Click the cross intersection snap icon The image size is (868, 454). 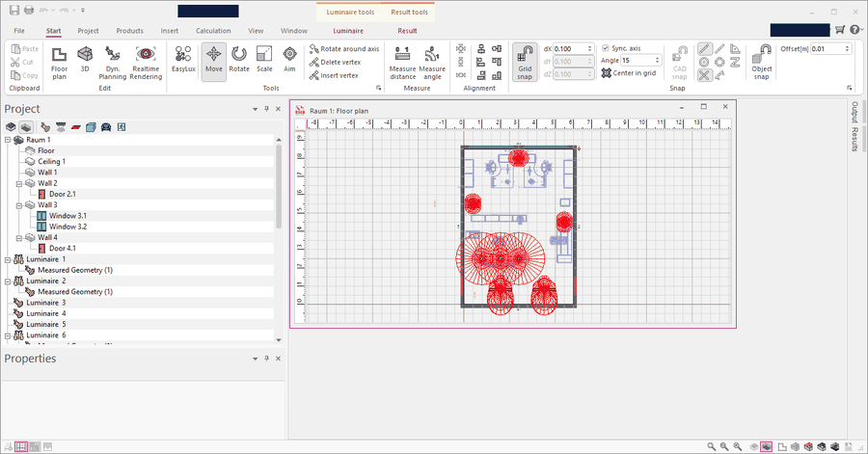click(x=704, y=75)
